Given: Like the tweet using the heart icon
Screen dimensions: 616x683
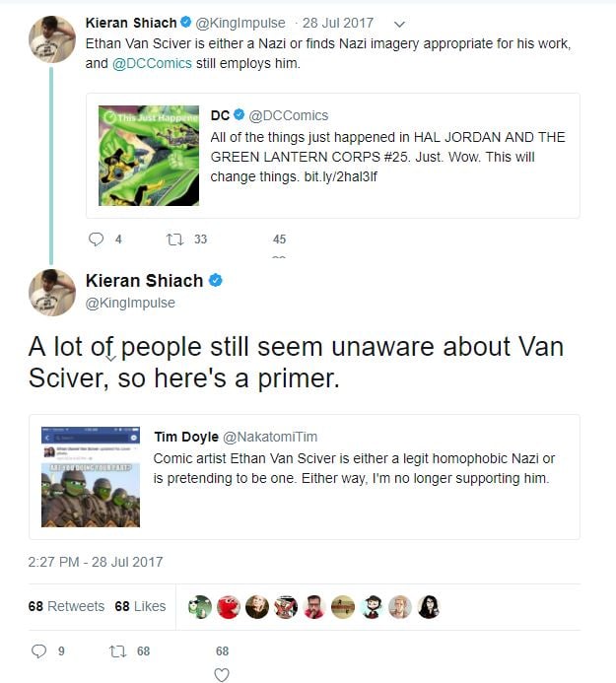Looking at the screenshot, I should click(x=222, y=674).
